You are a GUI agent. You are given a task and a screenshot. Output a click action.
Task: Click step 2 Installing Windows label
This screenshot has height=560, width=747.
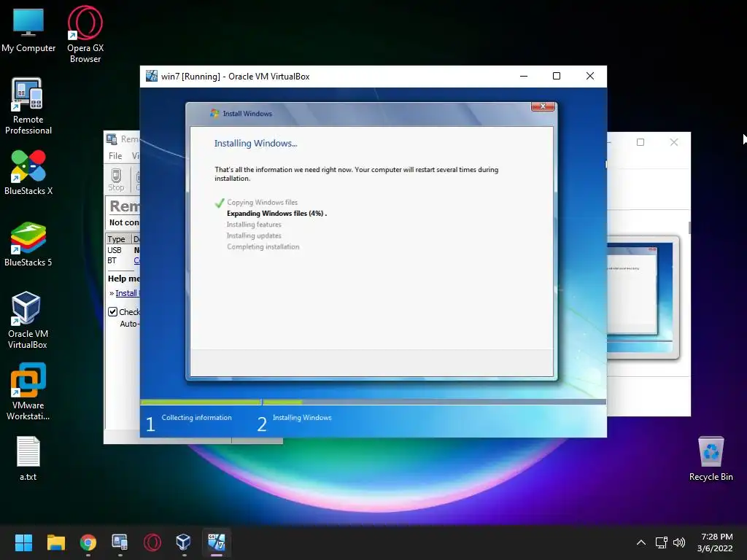click(302, 418)
